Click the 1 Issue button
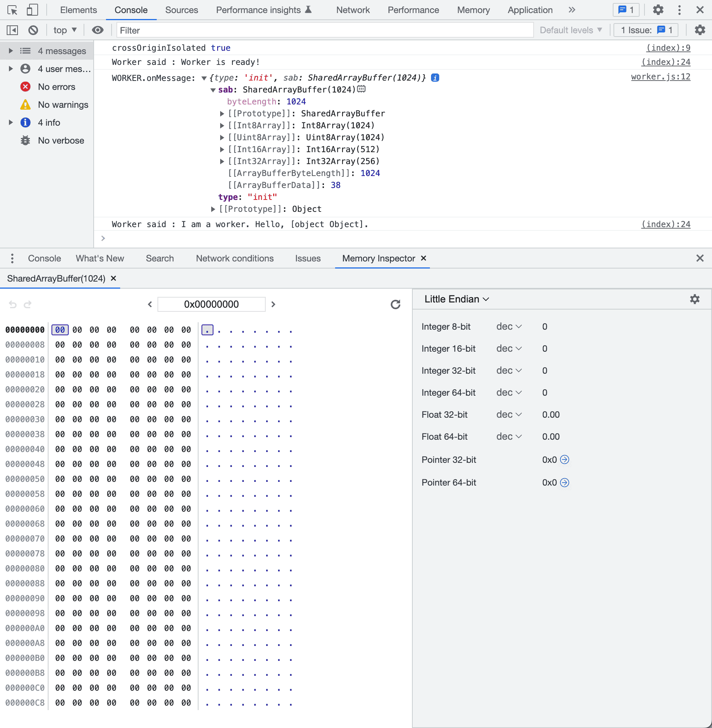 pos(646,30)
